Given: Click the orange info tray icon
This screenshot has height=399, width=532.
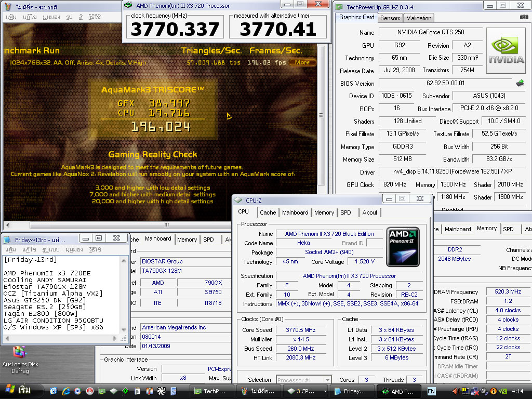Looking at the screenshot, I should pyautogui.click(x=494, y=391).
